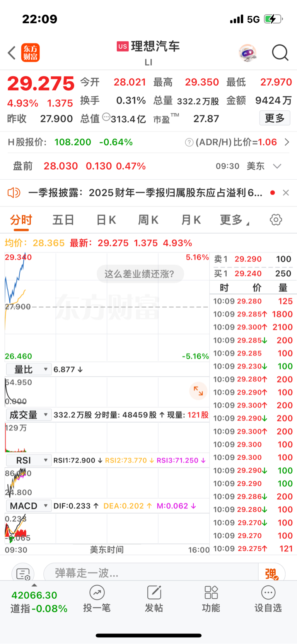Tap the ADR/H ratio question mark icon
Image resolution: width=297 pixels, height=644 pixels.
(189, 143)
